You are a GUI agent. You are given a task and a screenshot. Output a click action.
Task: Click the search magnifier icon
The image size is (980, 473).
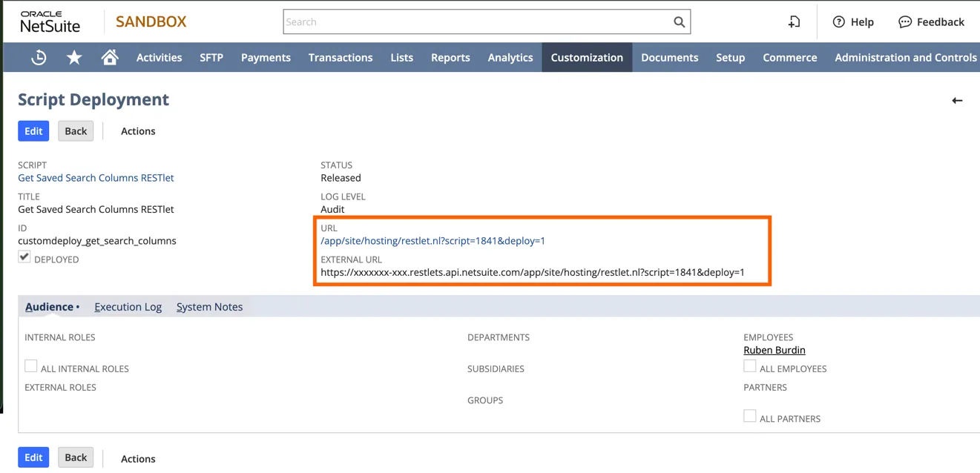[x=679, y=22]
